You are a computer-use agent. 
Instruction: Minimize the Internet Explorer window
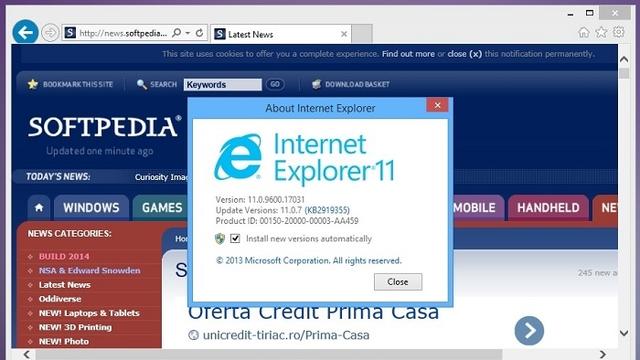[571, 14]
